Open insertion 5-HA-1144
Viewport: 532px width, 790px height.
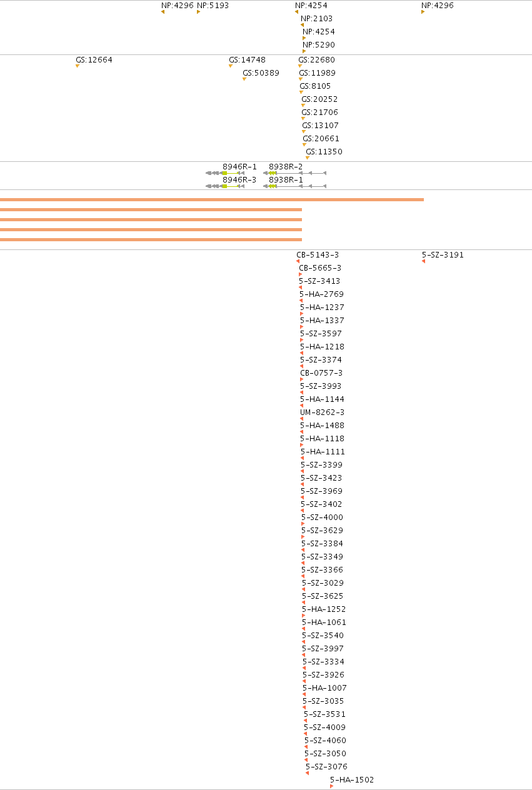tap(322, 400)
